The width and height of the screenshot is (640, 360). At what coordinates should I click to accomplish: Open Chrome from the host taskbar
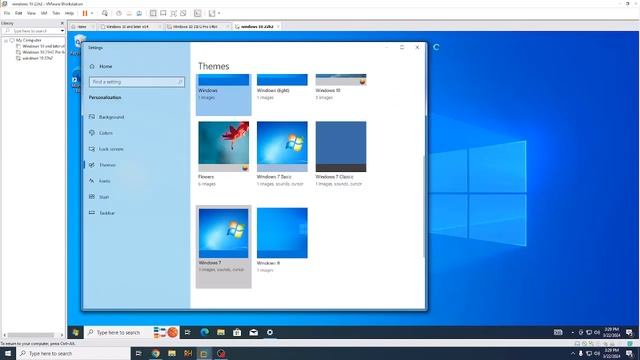[x=156, y=353]
